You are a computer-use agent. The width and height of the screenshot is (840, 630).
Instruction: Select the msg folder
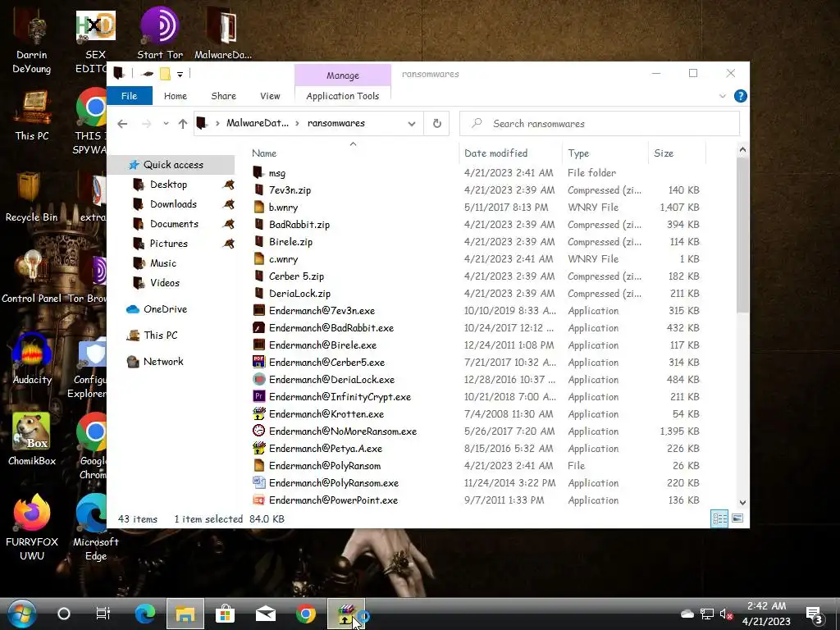pyautogui.click(x=277, y=173)
